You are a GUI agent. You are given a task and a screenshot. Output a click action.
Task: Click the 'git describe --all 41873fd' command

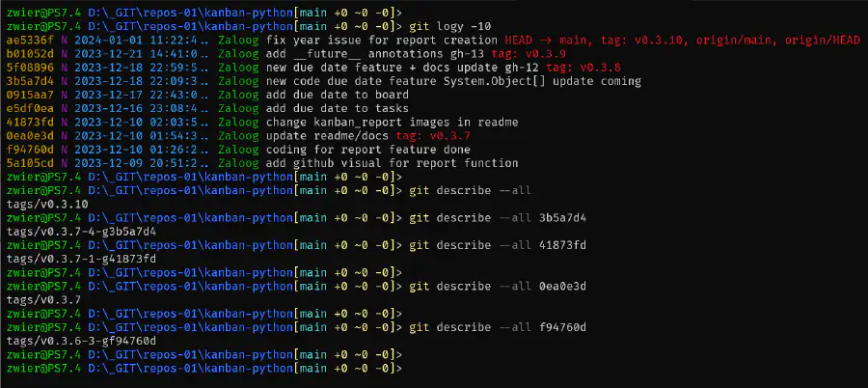pyautogui.click(x=498, y=245)
